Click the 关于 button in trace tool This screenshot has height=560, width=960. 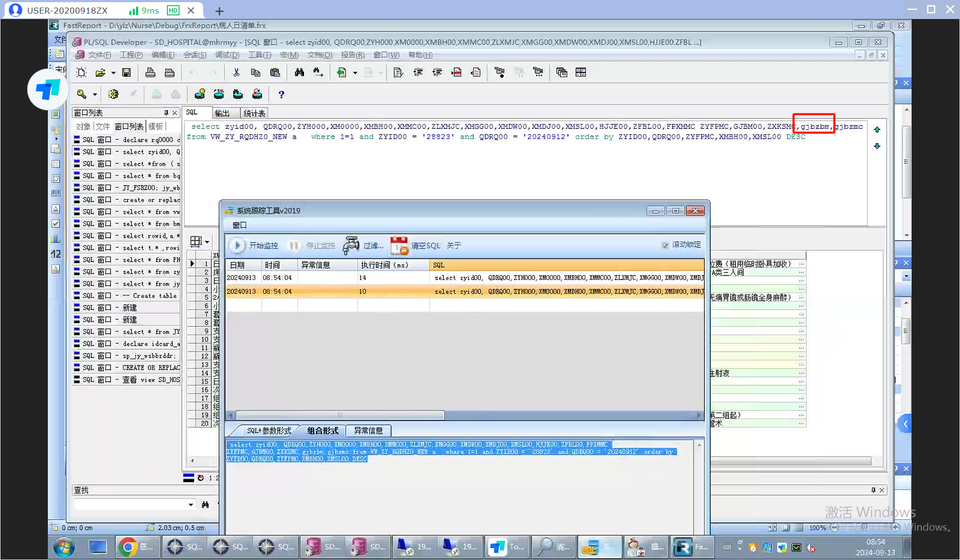tap(454, 246)
